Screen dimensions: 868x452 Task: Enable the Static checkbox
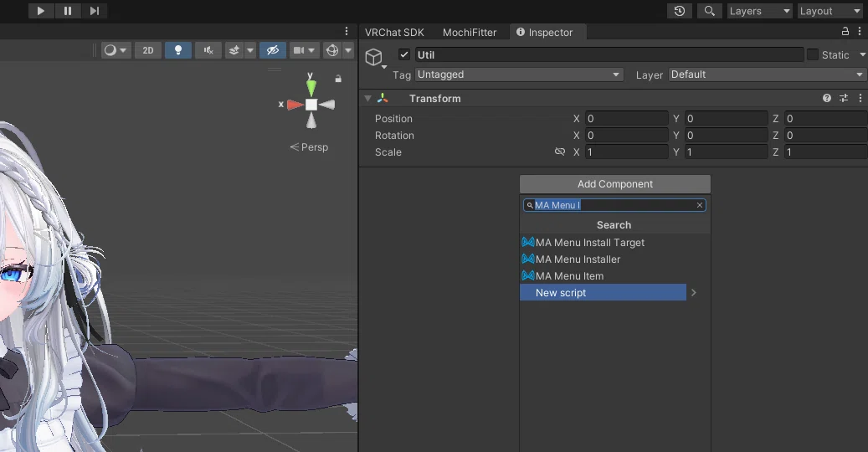(812, 54)
